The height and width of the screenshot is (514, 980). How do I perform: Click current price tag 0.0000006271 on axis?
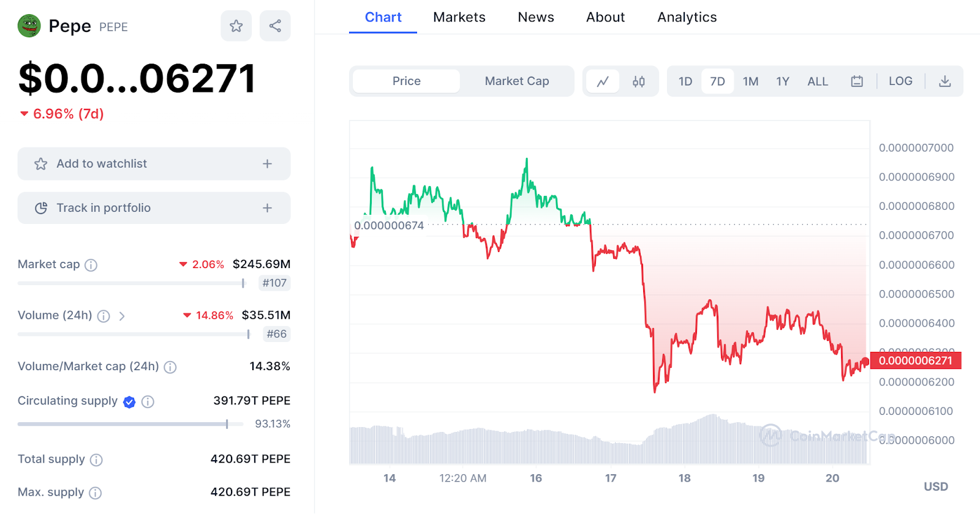pos(915,360)
